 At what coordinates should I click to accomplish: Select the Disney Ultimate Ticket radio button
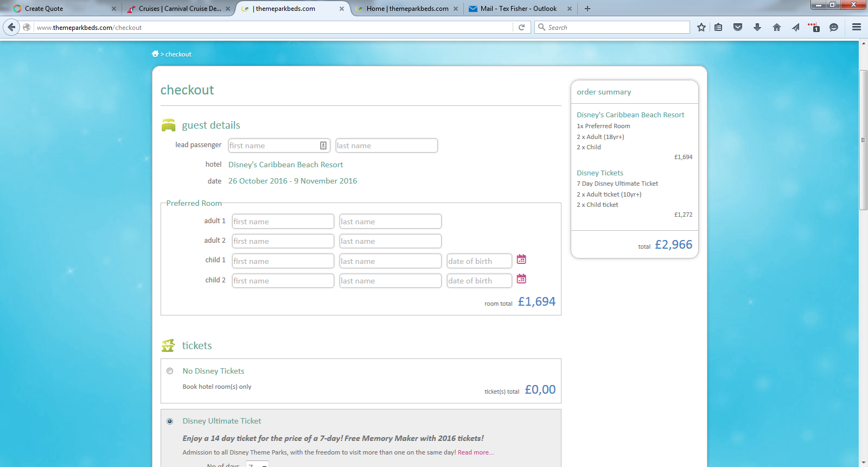click(x=170, y=421)
